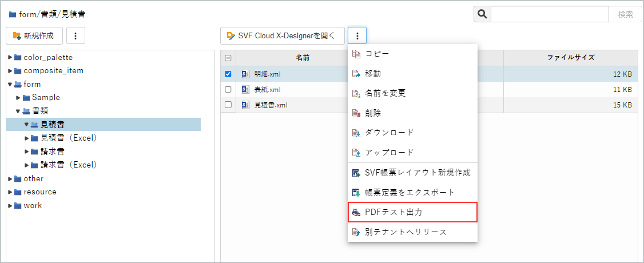Click SVF Cloud X-Designerを開く button
The image size is (644, 263).
[x=283, y=35]
